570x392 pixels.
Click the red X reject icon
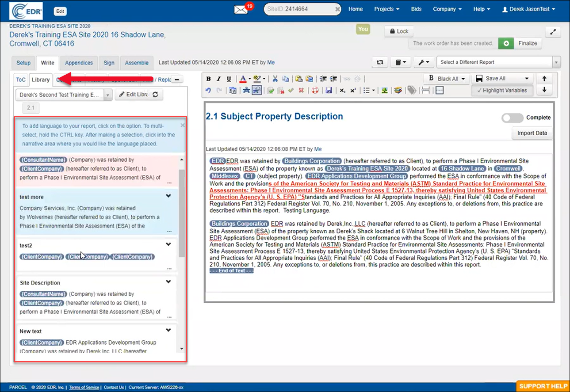[x=301, y=91]
